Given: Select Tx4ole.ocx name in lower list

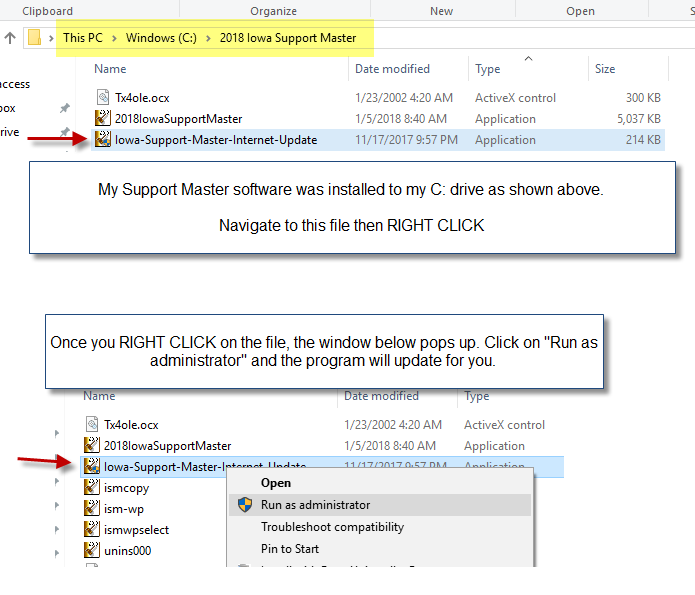Looking at the screenshot, I should (x=131, y=425).
